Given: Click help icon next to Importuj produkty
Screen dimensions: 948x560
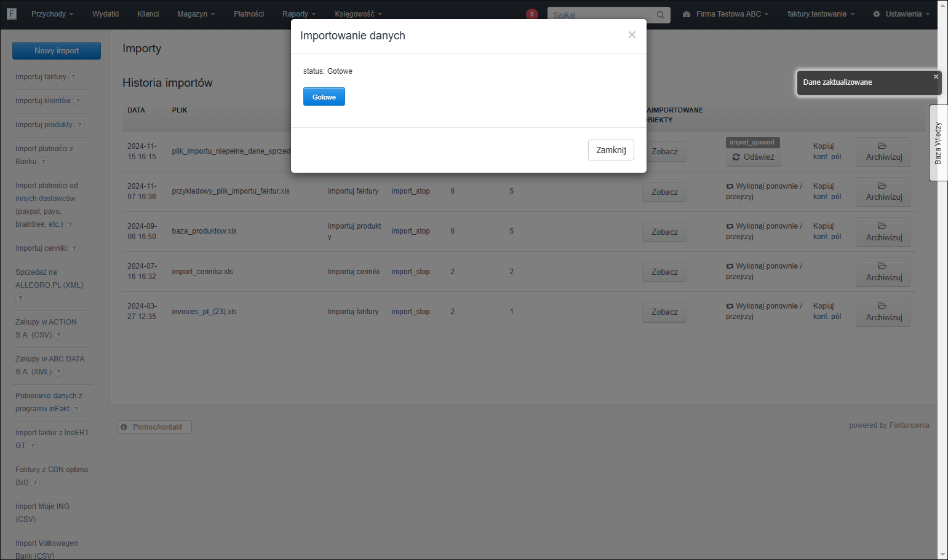Looking at the screenshot, I should 79,125.
